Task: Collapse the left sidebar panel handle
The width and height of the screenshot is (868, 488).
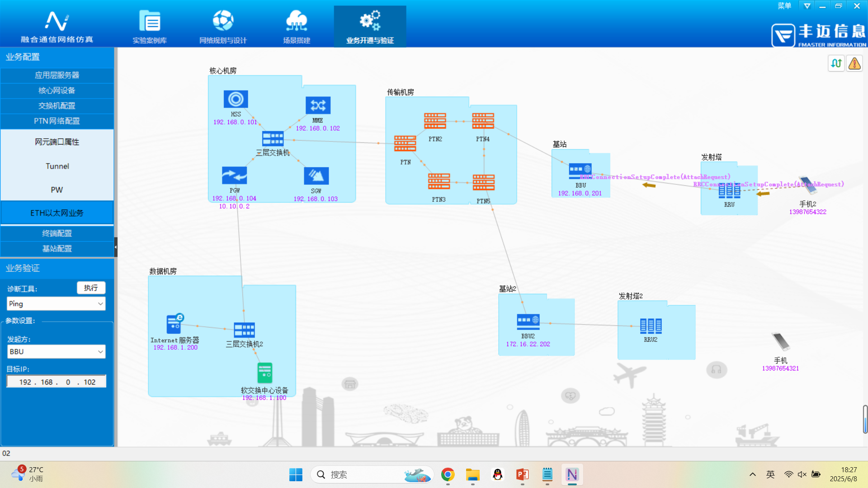Action: point(116,247)
